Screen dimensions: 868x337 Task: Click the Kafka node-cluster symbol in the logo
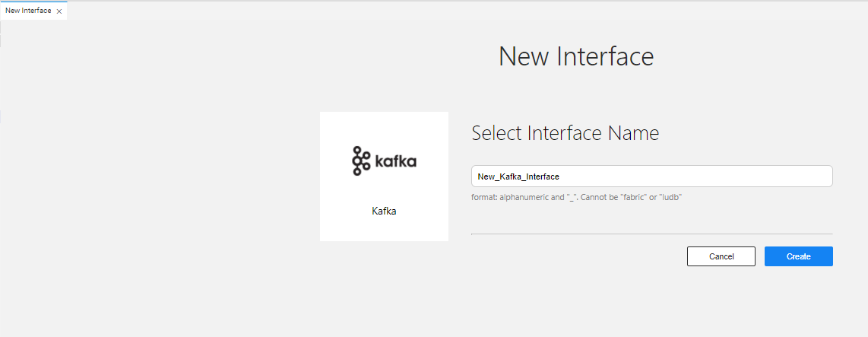tap(361, 161)
